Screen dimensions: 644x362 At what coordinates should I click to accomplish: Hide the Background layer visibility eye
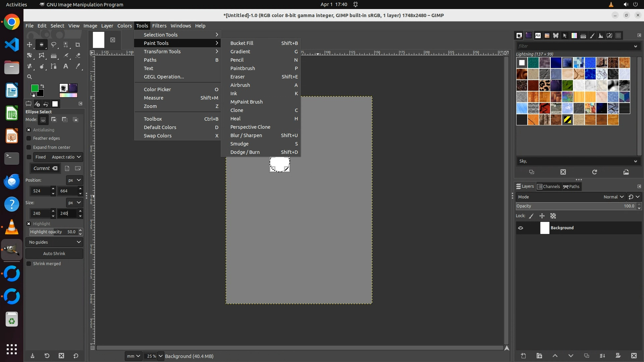(521, 228)
